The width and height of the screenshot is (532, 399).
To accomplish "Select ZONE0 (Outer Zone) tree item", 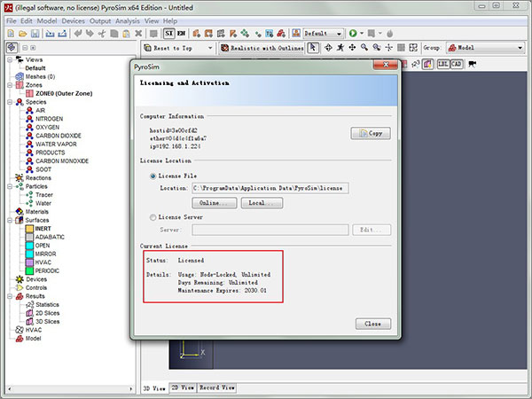I will tap(64, 93).
